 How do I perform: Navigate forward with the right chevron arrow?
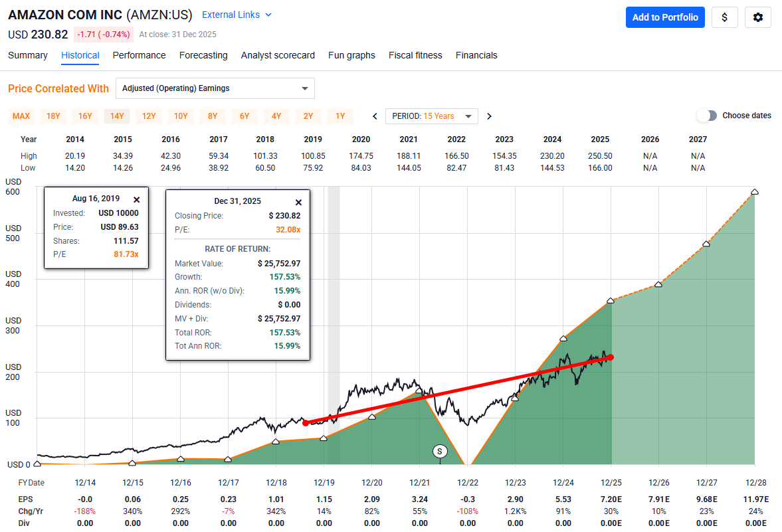pyautogui.click(x=489, y=116)
